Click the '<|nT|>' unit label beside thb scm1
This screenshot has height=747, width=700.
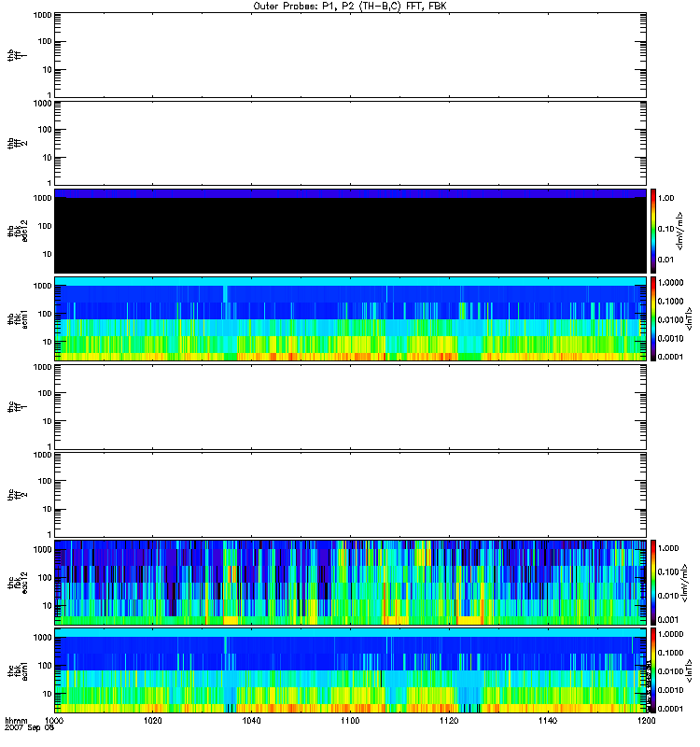689,319
